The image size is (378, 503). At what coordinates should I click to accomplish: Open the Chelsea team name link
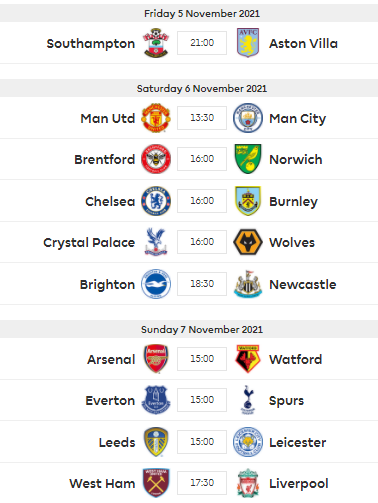[x=110, y=201]
